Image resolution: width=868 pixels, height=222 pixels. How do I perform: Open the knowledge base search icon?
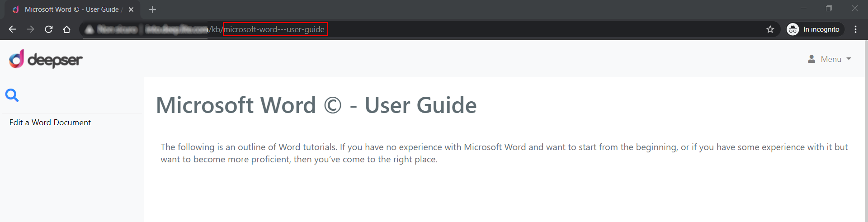12,95
